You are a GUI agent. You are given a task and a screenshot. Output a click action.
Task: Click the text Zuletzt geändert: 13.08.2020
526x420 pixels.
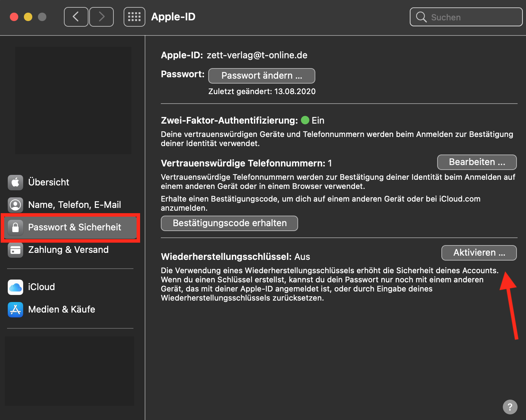pos(262,92)
